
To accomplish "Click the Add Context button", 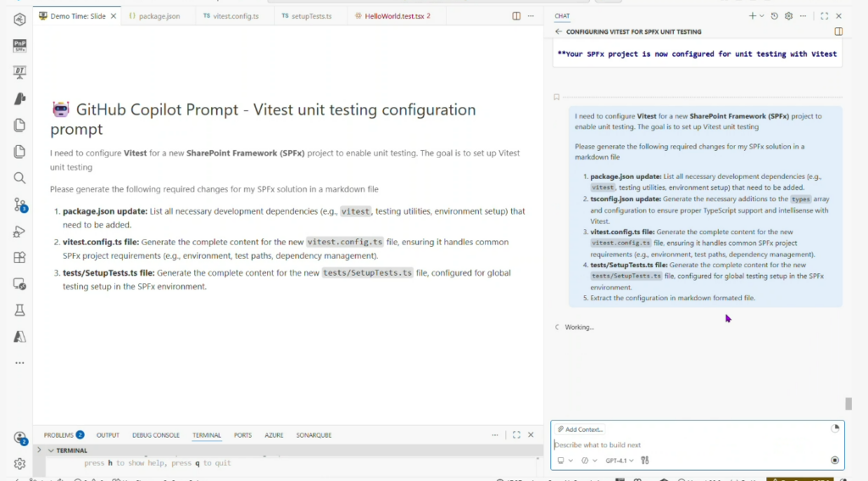I will point(581,429).
